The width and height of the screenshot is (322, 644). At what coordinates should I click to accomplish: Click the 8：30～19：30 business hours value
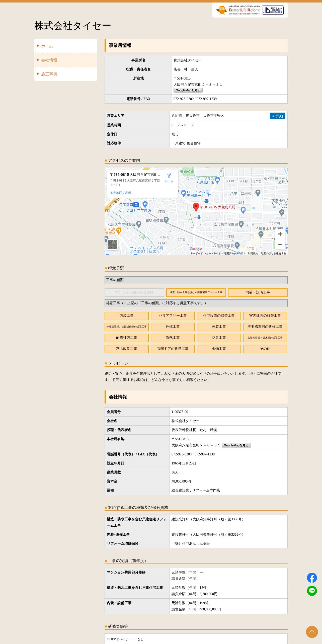point(183,125)
